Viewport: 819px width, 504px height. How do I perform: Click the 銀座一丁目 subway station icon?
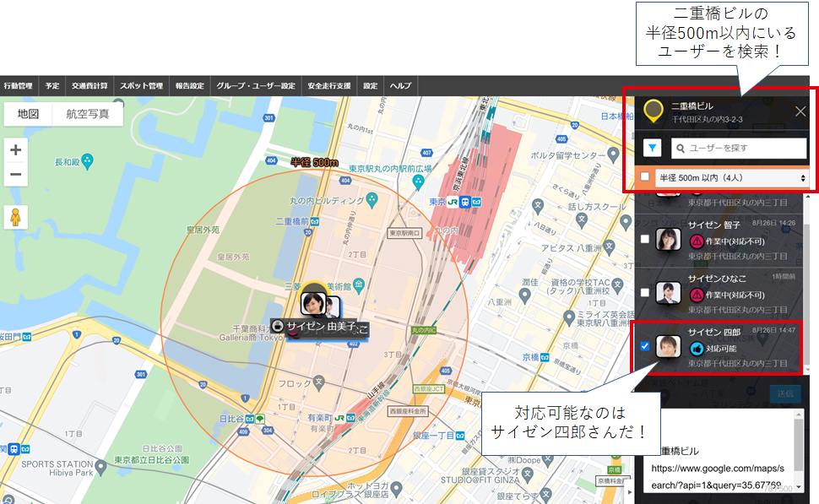tap(460, 436)
